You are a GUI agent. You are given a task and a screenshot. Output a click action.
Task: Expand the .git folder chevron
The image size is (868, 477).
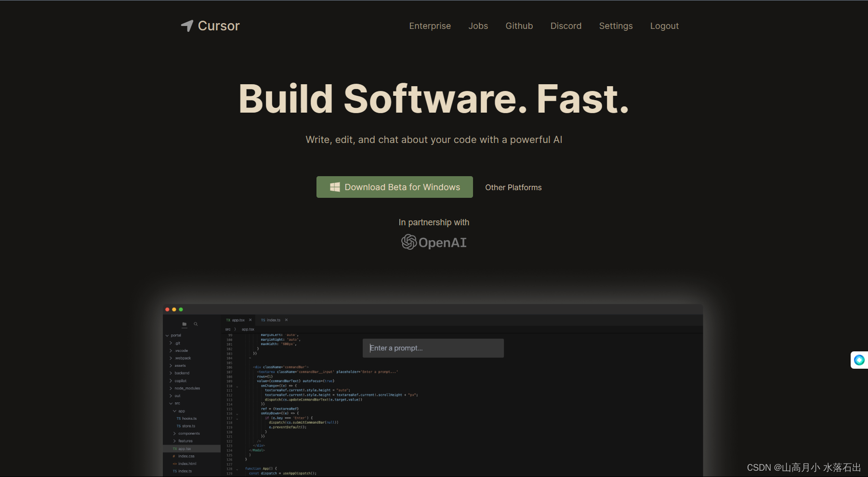pos(171,343)
